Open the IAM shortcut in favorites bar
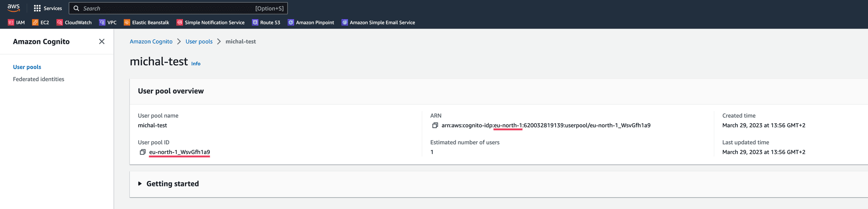 coord(16,23)
